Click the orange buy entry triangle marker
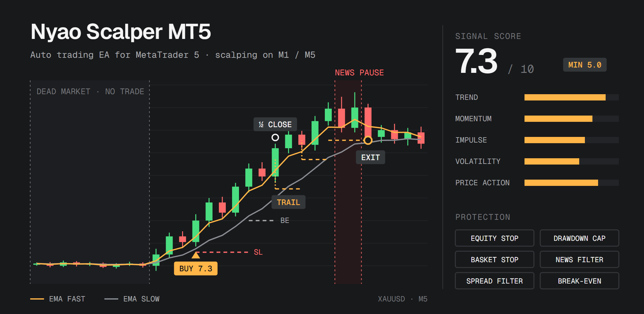This screenshot has width=644, height=314. [x=196, y=255]
